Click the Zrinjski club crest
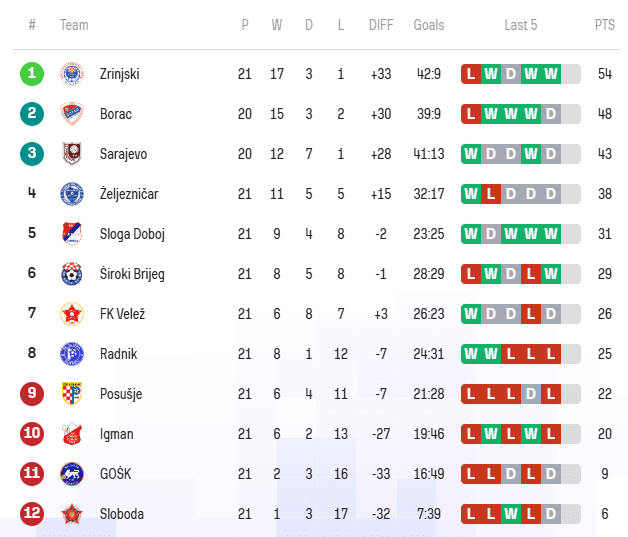Image resolution: width=628 pixels, height=537 pixels. click(x=71, y=74)
